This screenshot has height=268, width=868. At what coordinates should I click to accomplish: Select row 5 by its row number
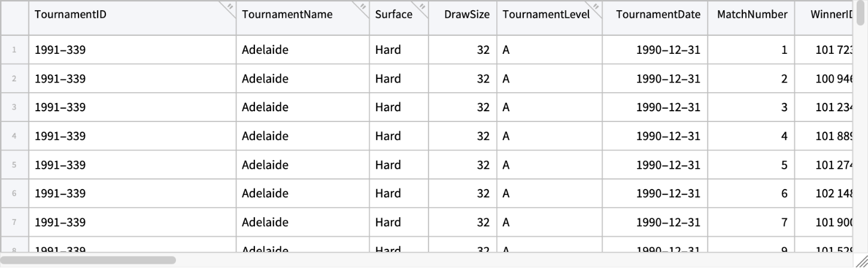(14, 165)
